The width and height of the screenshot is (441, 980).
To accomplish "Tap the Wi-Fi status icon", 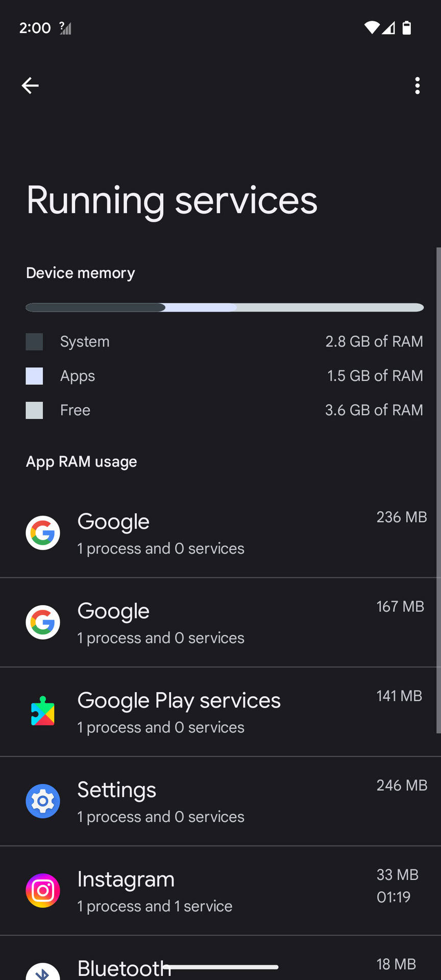I will point(371,28).
